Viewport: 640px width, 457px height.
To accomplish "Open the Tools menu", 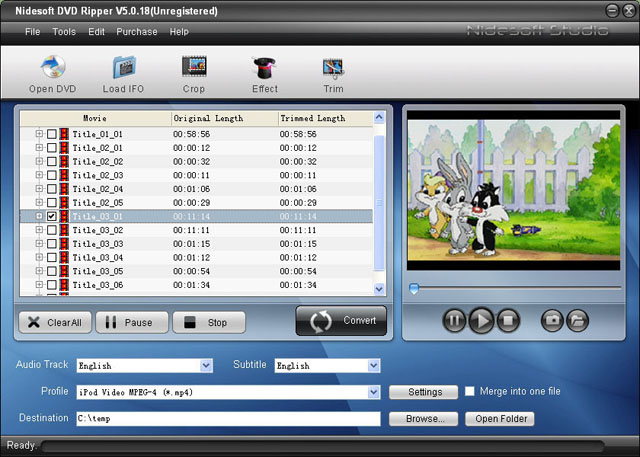I will [64, 32].
